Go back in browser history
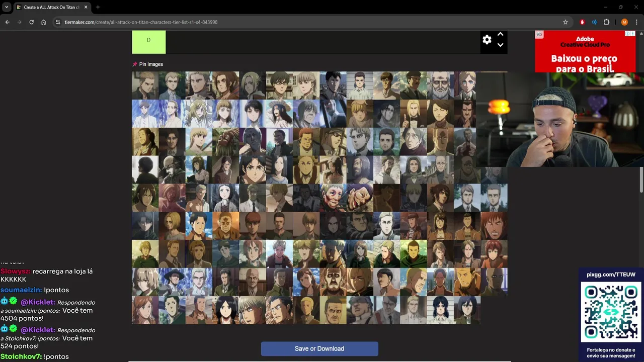The image size is (644, 362). coord(7,22)
